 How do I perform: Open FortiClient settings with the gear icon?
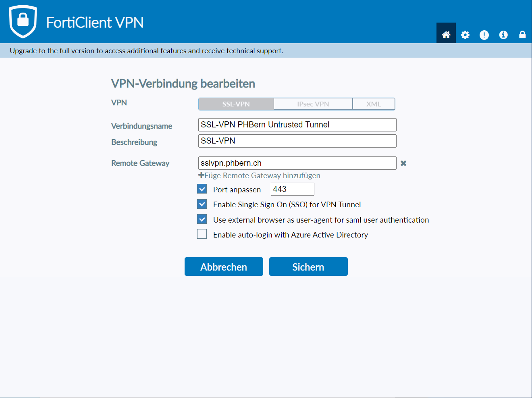pos(465,35)
